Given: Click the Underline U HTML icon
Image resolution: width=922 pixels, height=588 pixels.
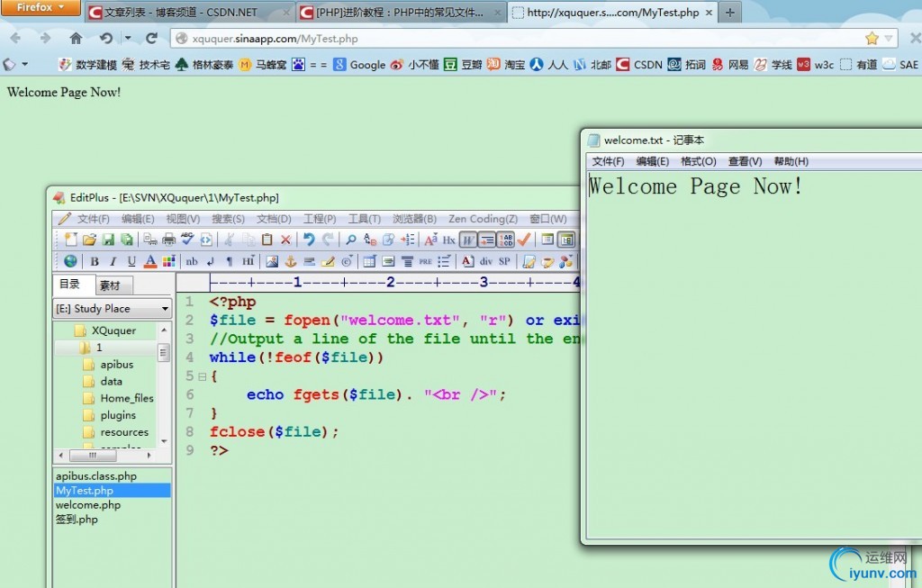Looking at the screenshot, I should point(131,262).
